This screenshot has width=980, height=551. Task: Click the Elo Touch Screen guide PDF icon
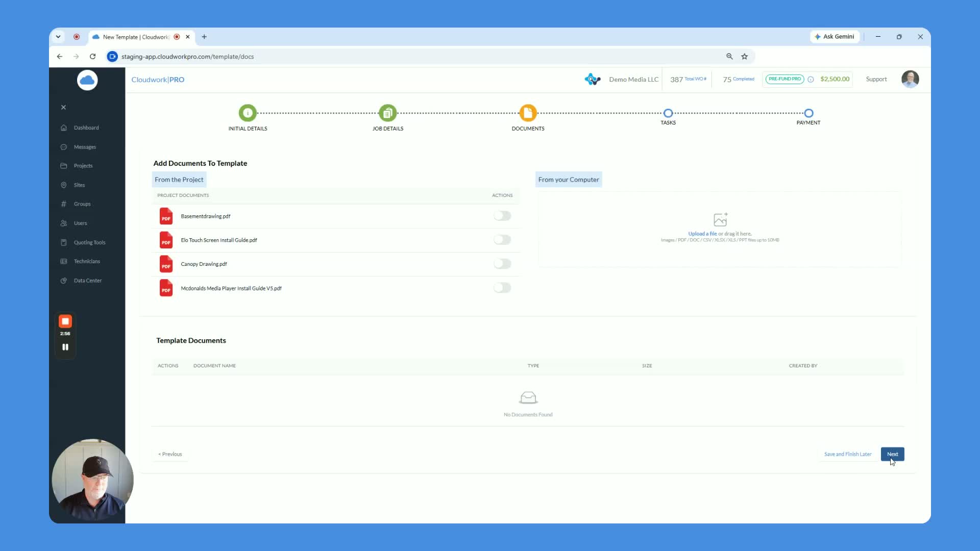click(x=166, y=240)
